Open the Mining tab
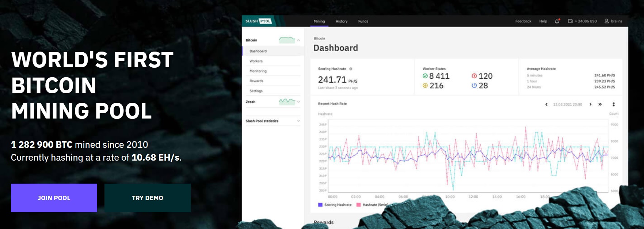 coord(319,21)
